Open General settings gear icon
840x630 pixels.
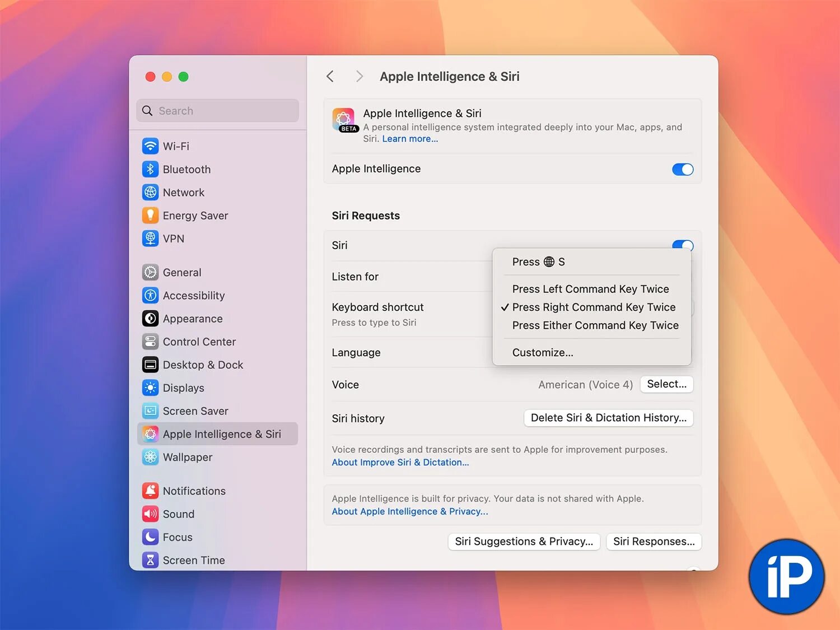[x=150, y=272]
